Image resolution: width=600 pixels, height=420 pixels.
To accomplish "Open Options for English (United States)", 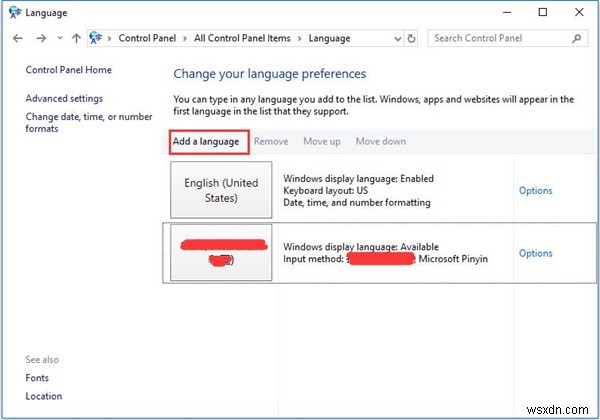I will pyautogui.click(x=535, y=190).
